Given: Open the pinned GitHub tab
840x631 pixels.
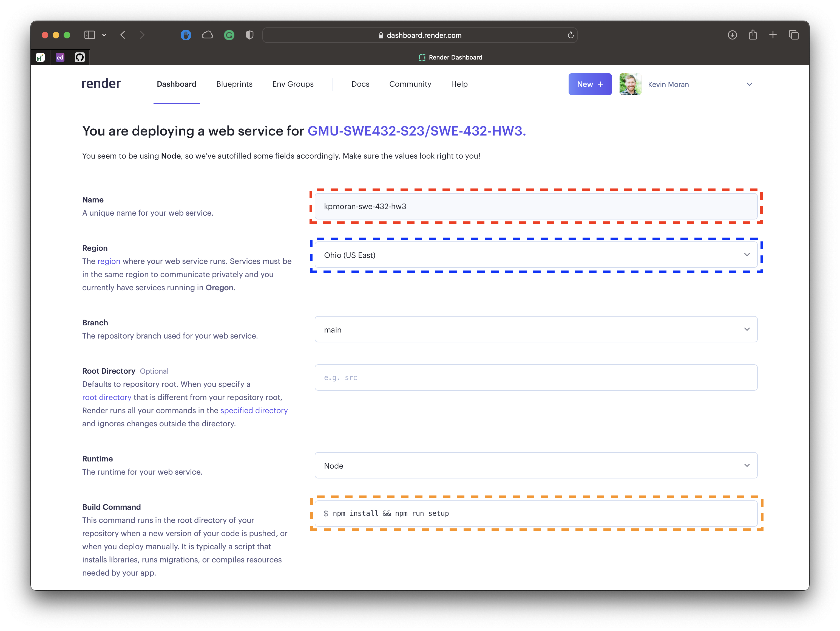Looking at the screenshot, I should coord(80,57).
